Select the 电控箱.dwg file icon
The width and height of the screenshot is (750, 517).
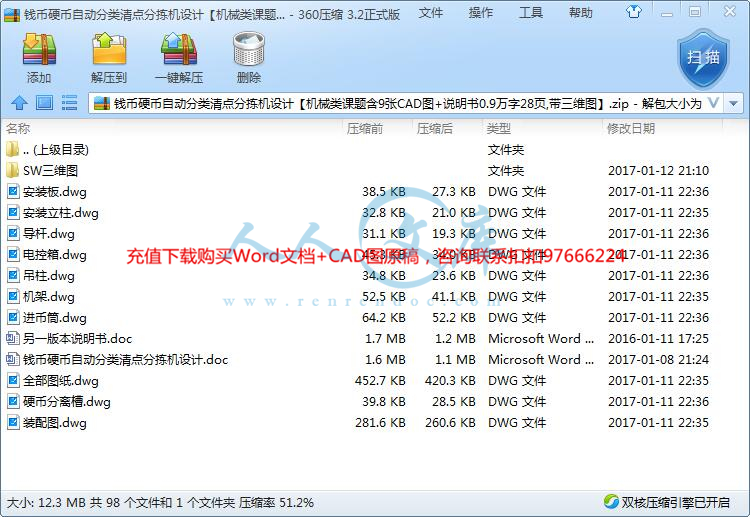tap(13, 254)
